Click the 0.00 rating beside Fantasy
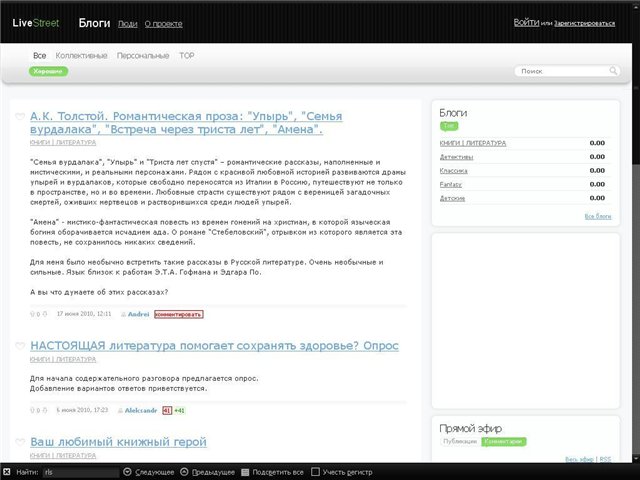The image size is (640, 480). point(597,184)
